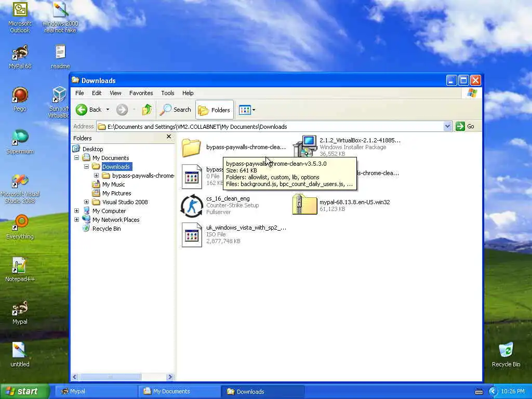This screenshot has height=399, width=532.
Task: Switch to My Documents taskbar window
Action: click(179, 391)
